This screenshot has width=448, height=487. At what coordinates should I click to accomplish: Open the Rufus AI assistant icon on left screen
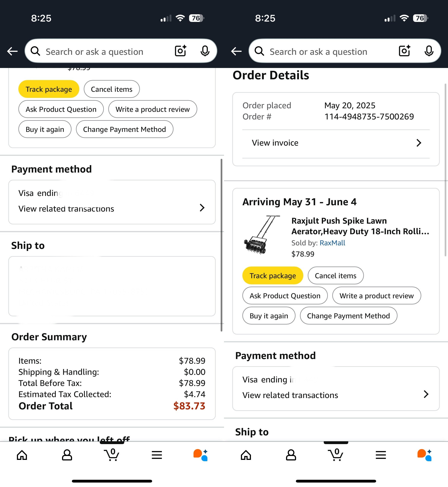pyautogui.click(x=200, y=455)
